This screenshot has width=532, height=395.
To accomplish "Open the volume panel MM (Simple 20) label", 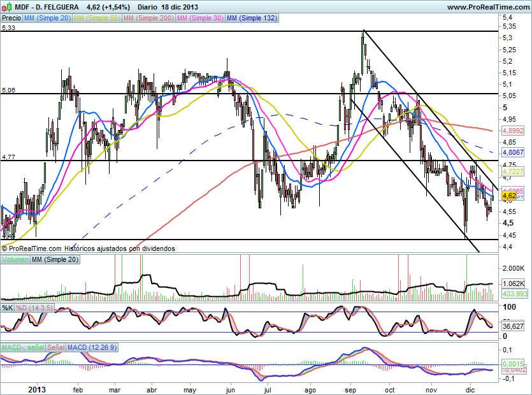I will click(55, 259).
